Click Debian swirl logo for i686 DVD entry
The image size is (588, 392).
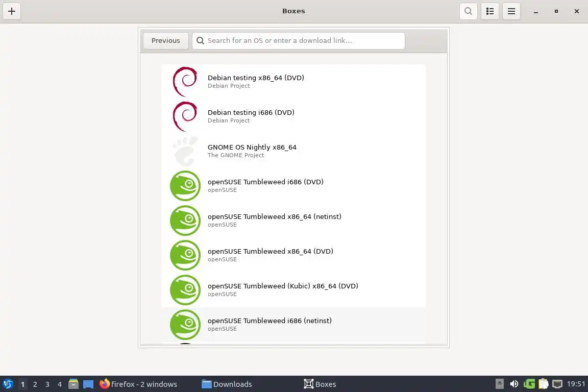tap(185, 116)
